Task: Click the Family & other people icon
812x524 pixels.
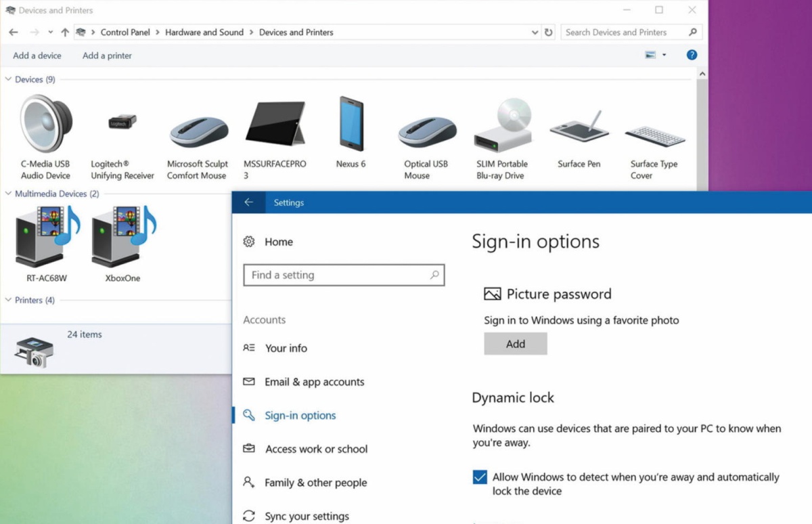Action: (249, 483)
